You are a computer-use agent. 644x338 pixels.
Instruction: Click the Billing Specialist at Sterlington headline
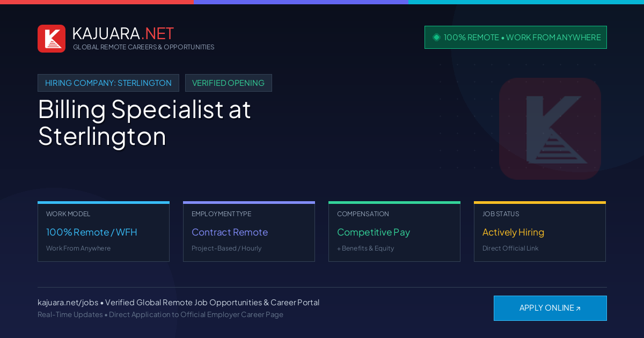[x=145, y=123]
